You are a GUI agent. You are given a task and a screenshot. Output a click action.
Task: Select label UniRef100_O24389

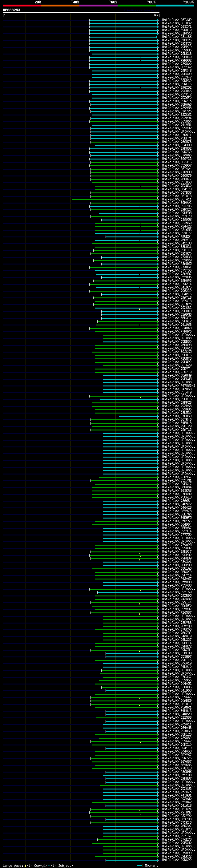[177, 145]
